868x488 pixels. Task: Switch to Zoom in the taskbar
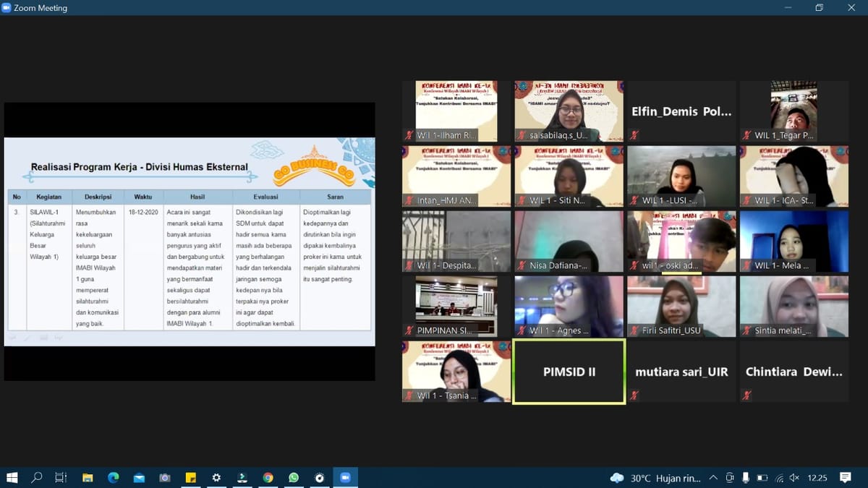(345, 478)
